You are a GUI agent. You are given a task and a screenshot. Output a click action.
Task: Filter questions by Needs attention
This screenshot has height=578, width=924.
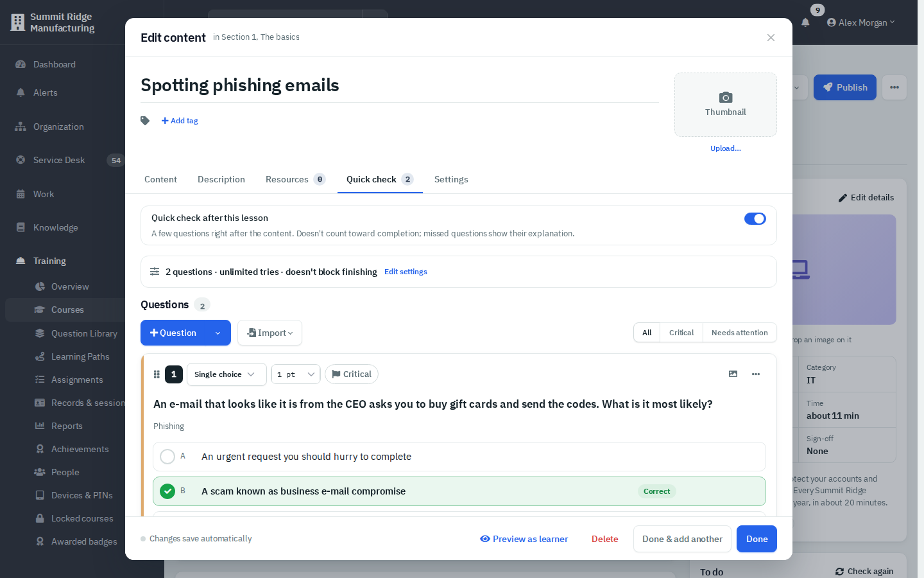[739, 333]
